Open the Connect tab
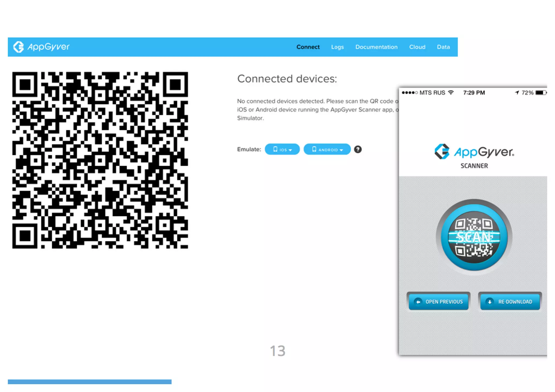 pyautogui.click(x=308, y=47)
